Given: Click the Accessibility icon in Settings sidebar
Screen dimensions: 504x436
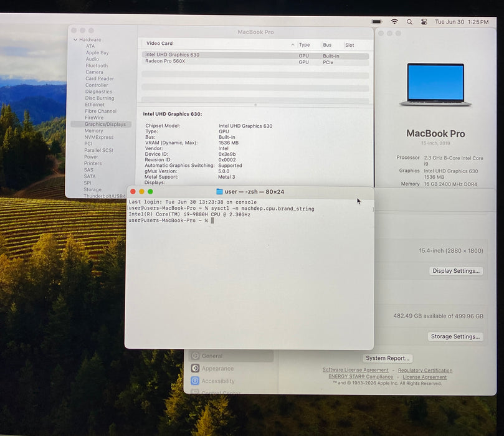Looking at the screenshot, I should [x=195, y=381].
